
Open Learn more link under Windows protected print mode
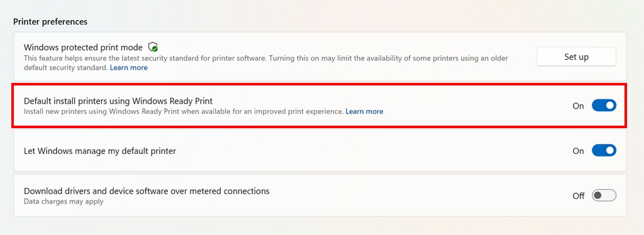[x=128, y=67]
